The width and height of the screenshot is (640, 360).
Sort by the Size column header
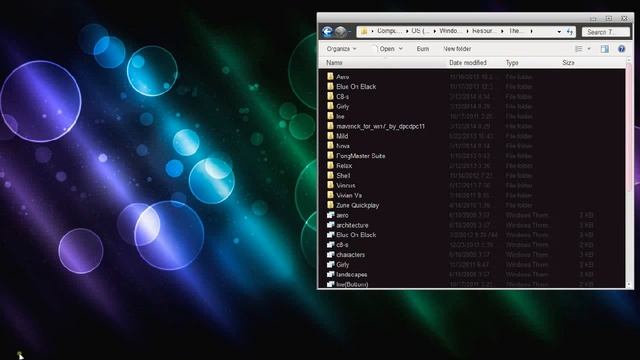point(568,63)
